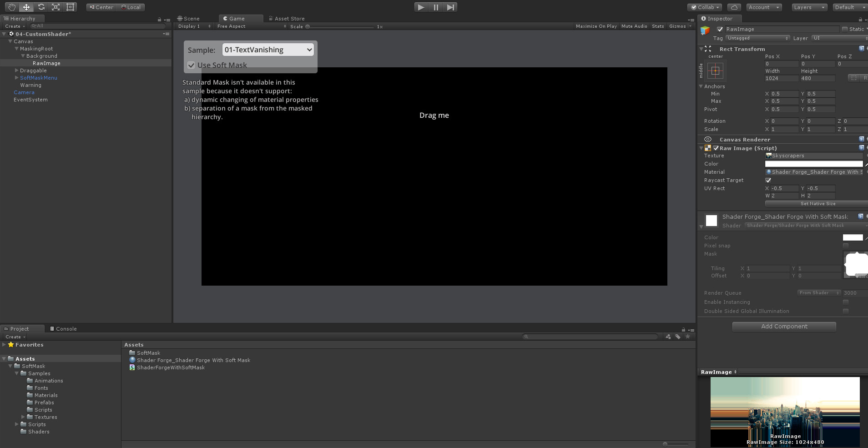Disable the Raycast Target checkbox
The width and height of the screenshot is (868, 448).
click(768, 180)
